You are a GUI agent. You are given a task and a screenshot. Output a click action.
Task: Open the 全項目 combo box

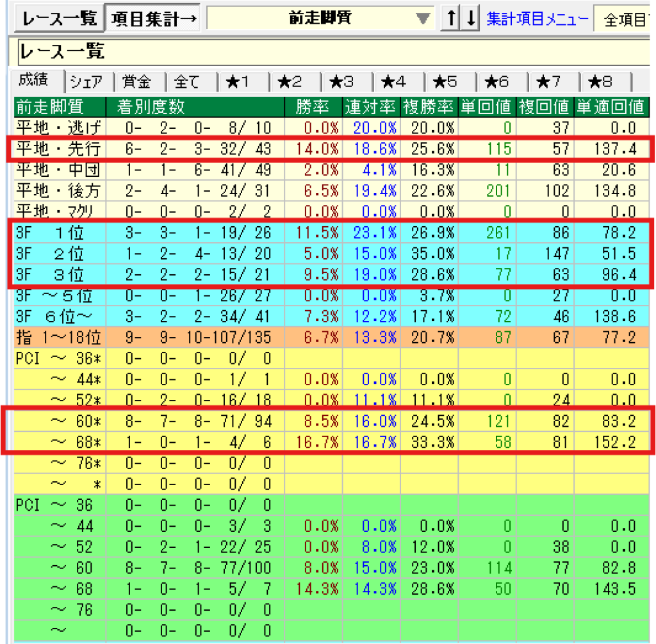625,20
